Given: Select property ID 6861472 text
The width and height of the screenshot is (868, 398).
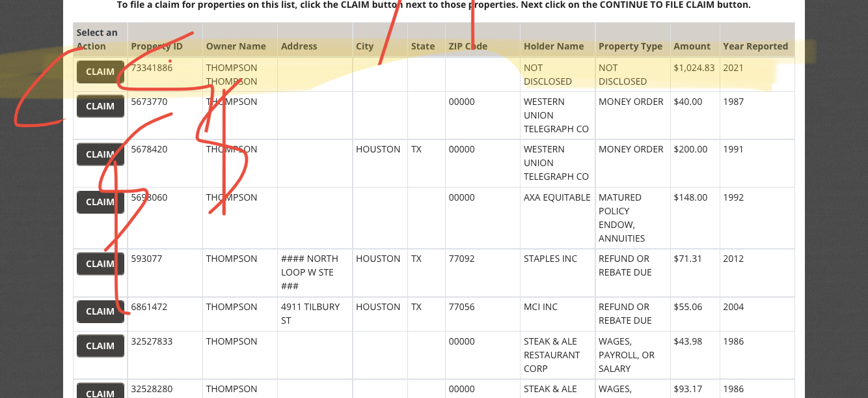Looking at the screenshot, I should click(x=149, y=307).
